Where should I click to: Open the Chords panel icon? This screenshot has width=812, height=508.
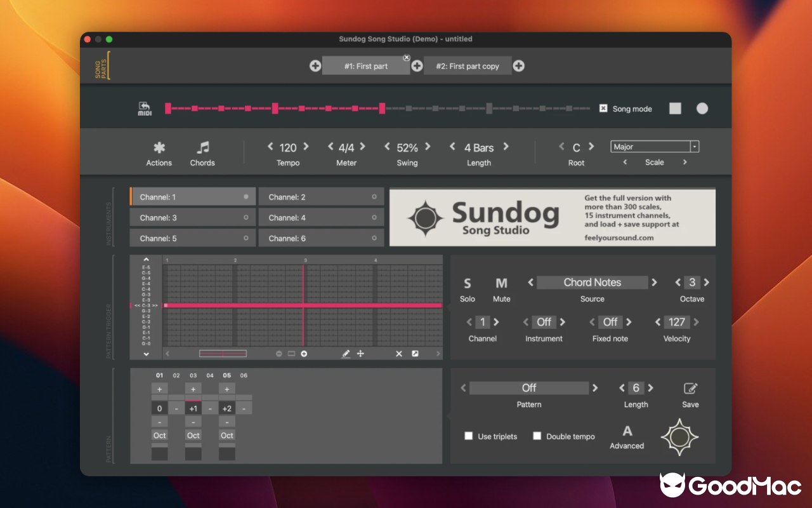pyautogui.click(x=202, y=147)
